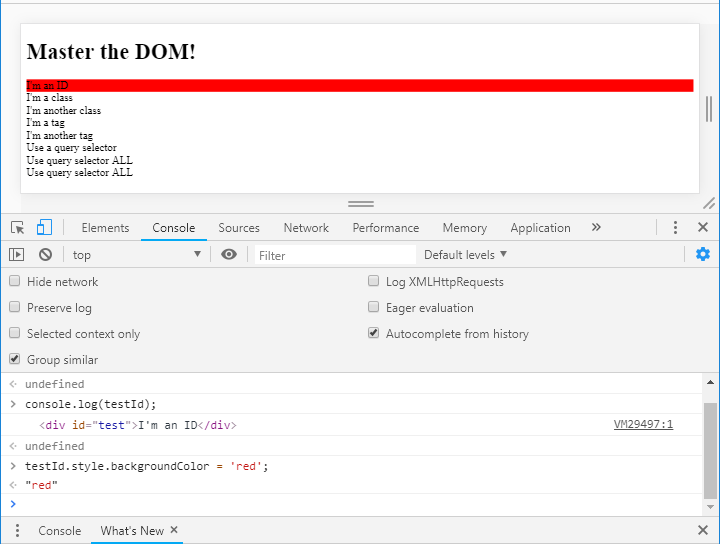Toggle the device toolbar icon
This screenshot has height=544, width=723.
(44, 227)
